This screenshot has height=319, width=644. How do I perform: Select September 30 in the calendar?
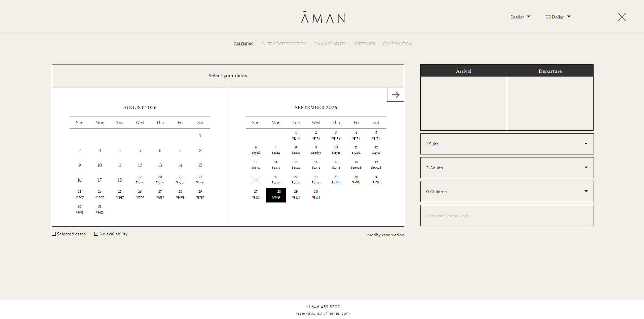[x=316, y=194]
